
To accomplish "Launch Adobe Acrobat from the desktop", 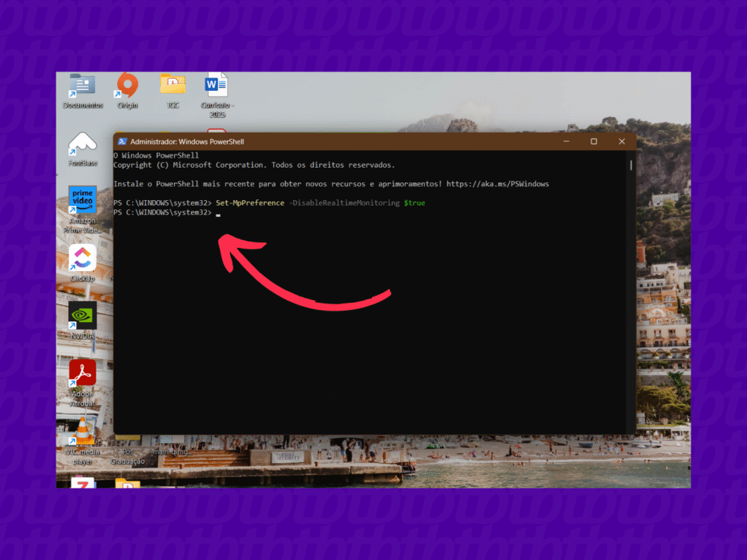I will 82,383.
